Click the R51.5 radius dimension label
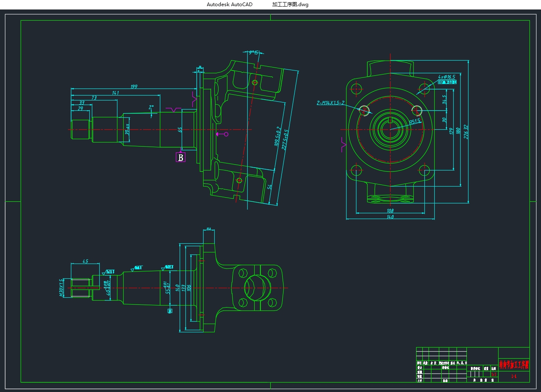Image resolution: width=541 pixels, height=392 pixels. [415, 121]
